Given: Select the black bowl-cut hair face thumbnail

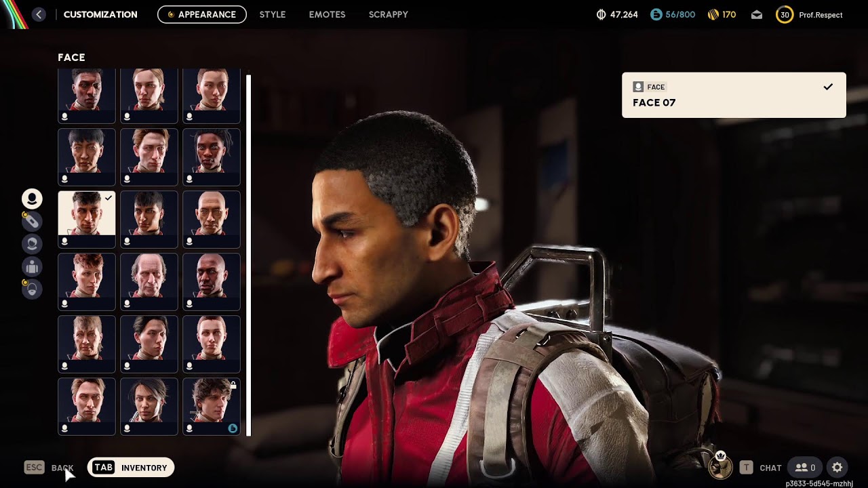Looking at the screenshot, I should point(87,157).
